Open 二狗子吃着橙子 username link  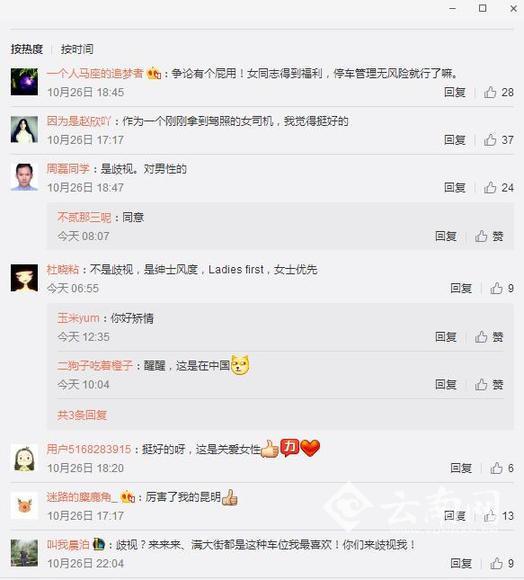(95, 365)
